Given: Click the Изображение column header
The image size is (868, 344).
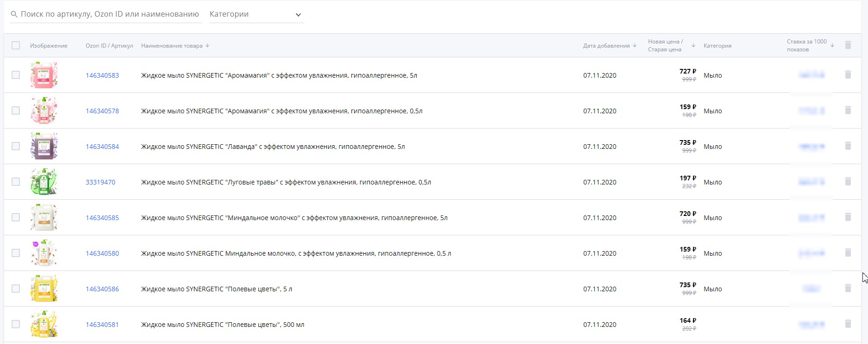Looking at the screenshot, I should [49, 46].
